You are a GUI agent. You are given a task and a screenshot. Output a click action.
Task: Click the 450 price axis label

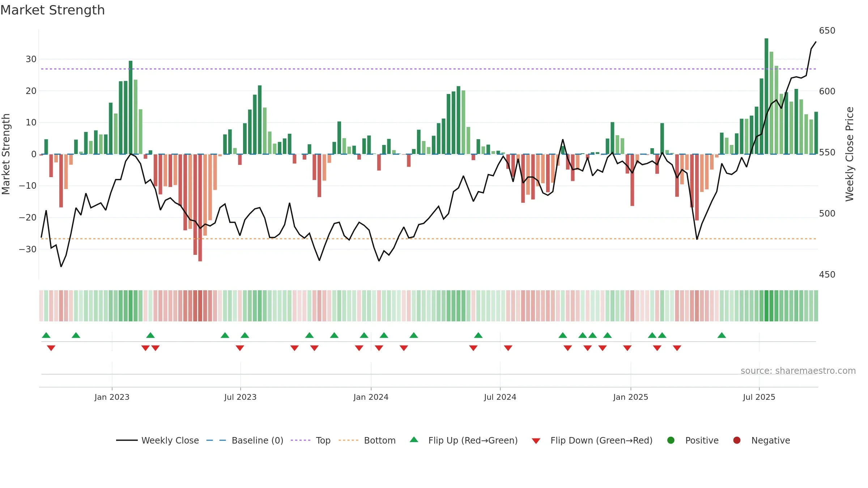(x=827, y=275)
